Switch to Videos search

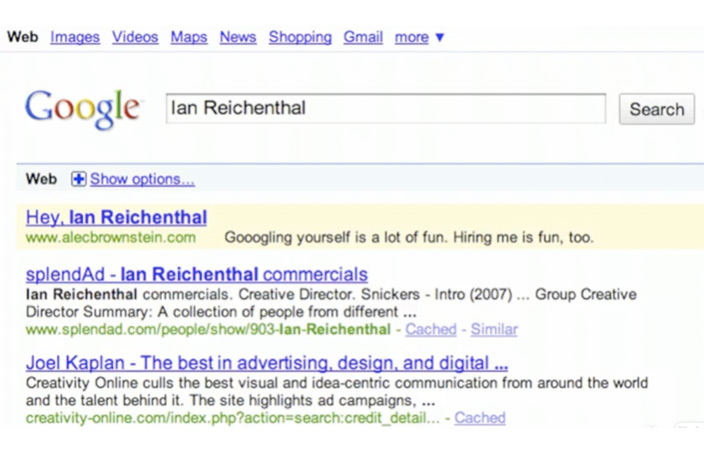[135, 37]
